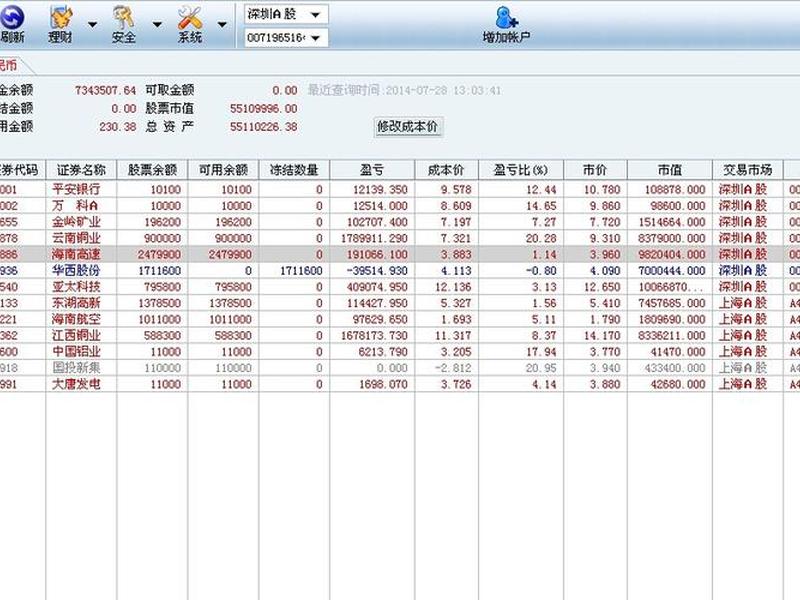The height and width of the screenshot is (600, 800).
Task: Open the 深圳A股 market dropdown
Action: click(x=286, y=14)
